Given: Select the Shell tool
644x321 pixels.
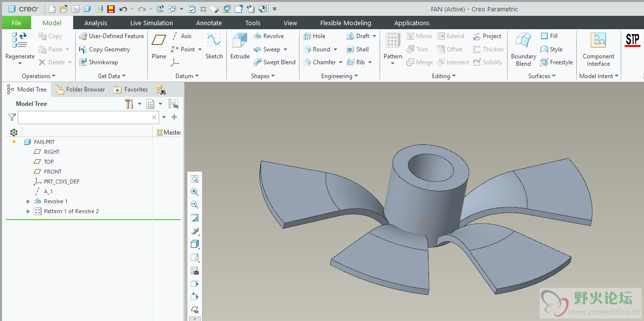Looking at the screenshot, I should point(358,49).
